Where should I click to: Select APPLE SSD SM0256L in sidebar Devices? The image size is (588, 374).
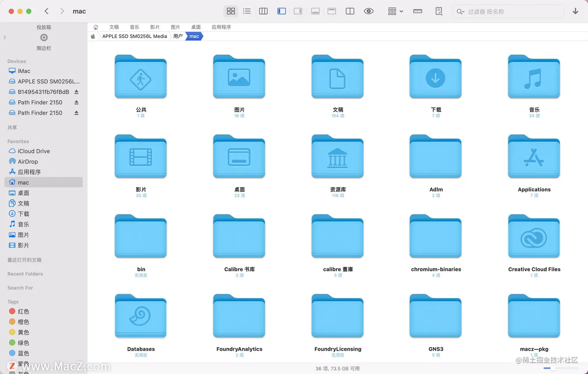click(44, 81)
